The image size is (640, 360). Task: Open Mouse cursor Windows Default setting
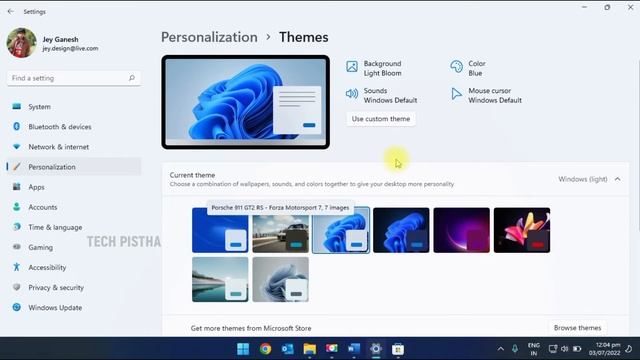[x=486, y=95]
